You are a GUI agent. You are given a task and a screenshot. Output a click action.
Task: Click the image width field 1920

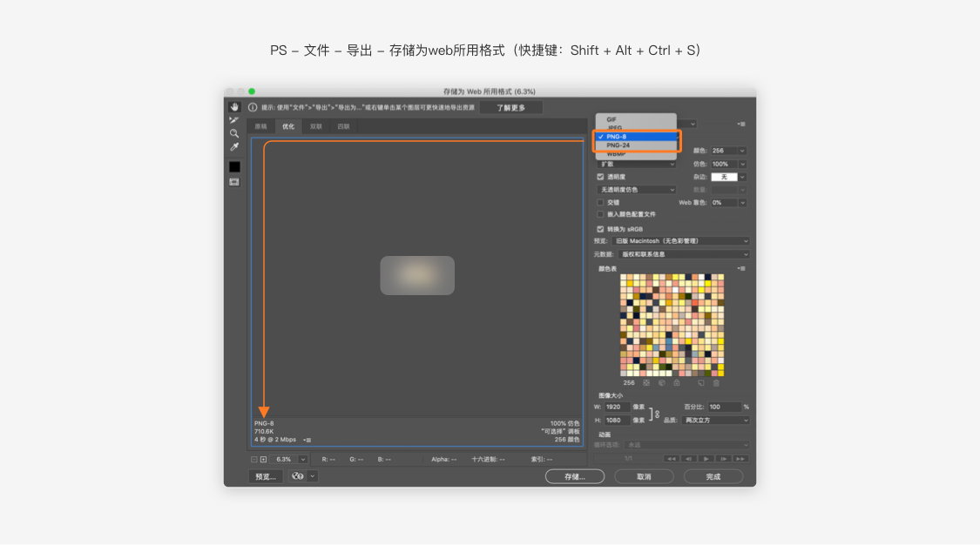point(617,407)
